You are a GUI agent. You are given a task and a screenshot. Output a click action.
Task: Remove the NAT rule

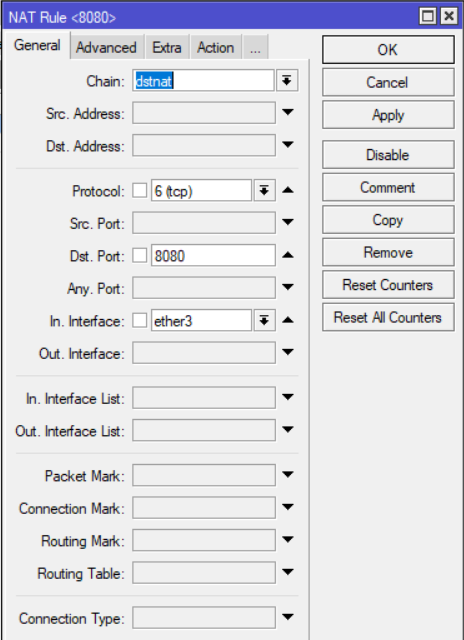(x=388, y=252)
